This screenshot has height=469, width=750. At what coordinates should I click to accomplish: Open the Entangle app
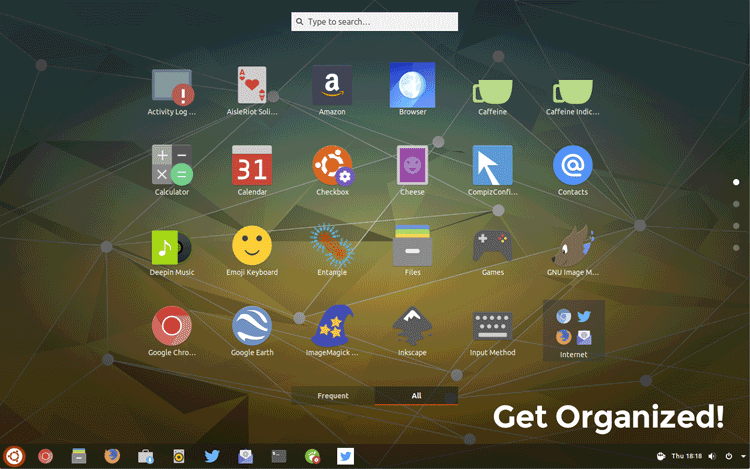click(x=332, y=246)
